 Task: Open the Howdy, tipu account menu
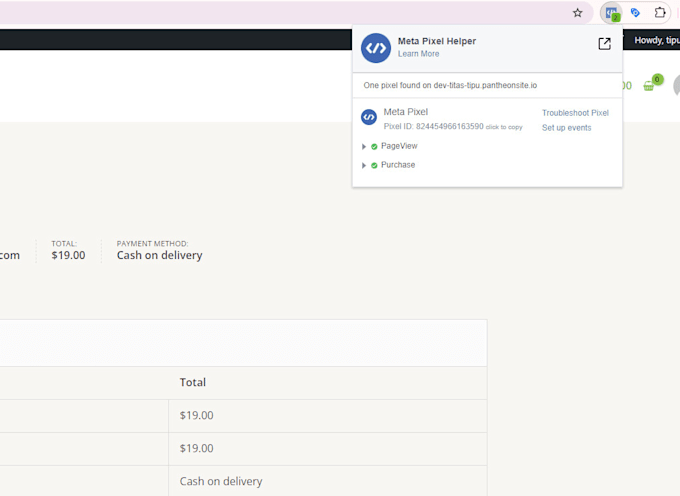pyautogui.click(x=656, y=40)
